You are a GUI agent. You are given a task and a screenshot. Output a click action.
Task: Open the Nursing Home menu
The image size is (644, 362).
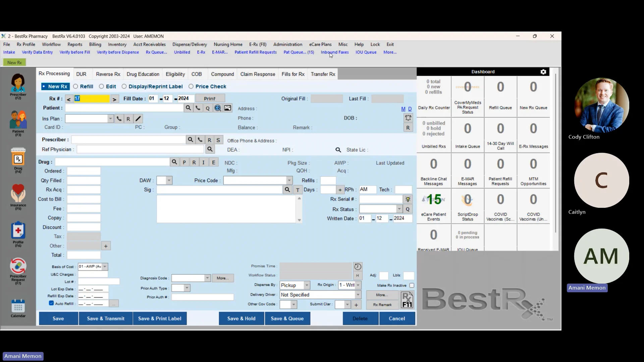point(228,44)
